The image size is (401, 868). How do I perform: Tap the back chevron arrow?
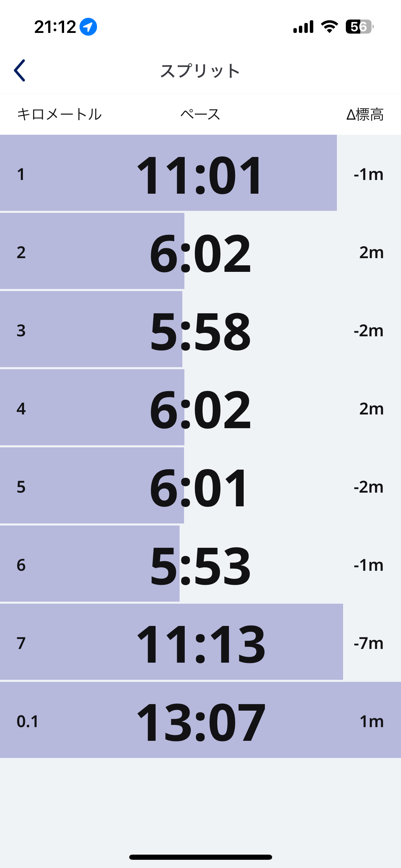20,71
